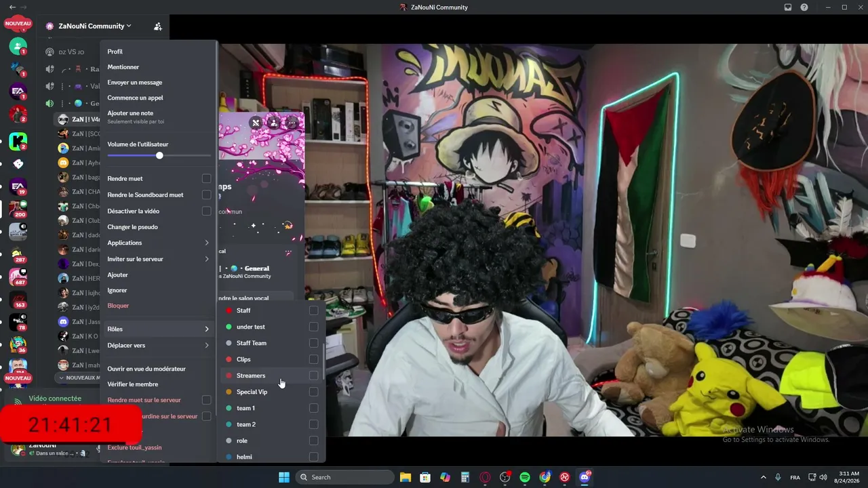This screenshot has height=488, width=868.
Task: Open Microsoft Store from the taskbar
Action: (x=425, y=477)
